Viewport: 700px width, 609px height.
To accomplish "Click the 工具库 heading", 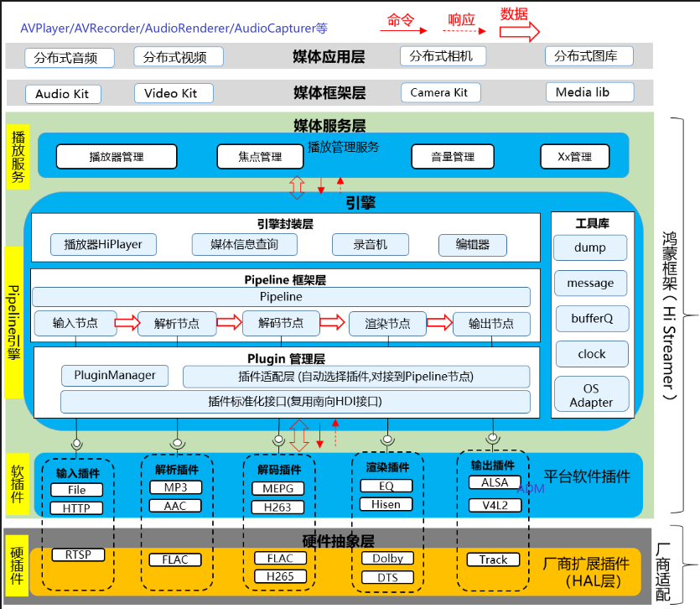I will coord(593,223).
